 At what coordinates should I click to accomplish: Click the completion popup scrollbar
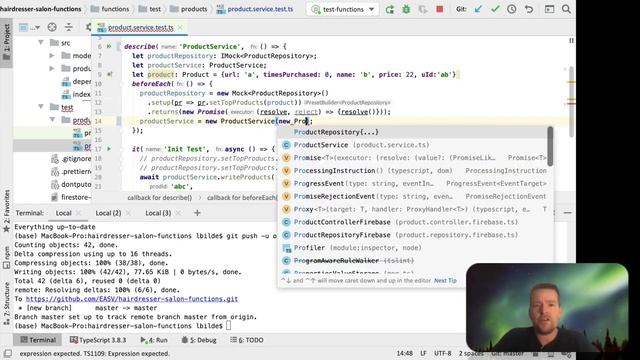[550, 146]
